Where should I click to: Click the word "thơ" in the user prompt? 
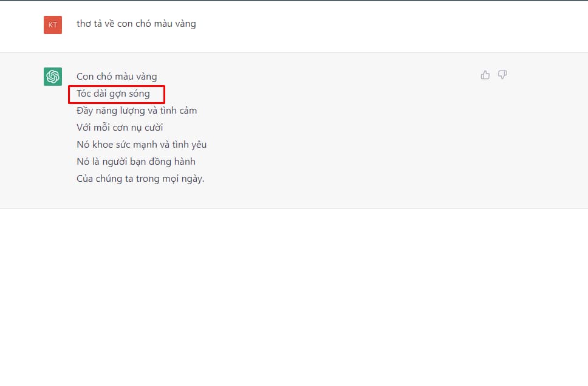pyautogui.click(x=84, y=24)
